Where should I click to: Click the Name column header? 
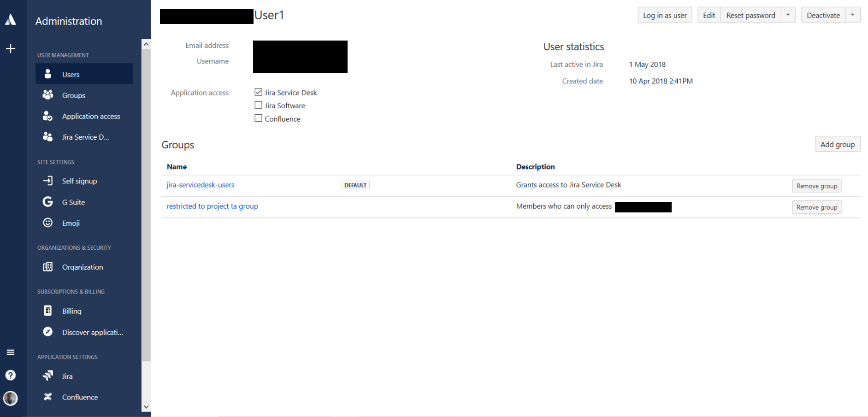point(177,166)
